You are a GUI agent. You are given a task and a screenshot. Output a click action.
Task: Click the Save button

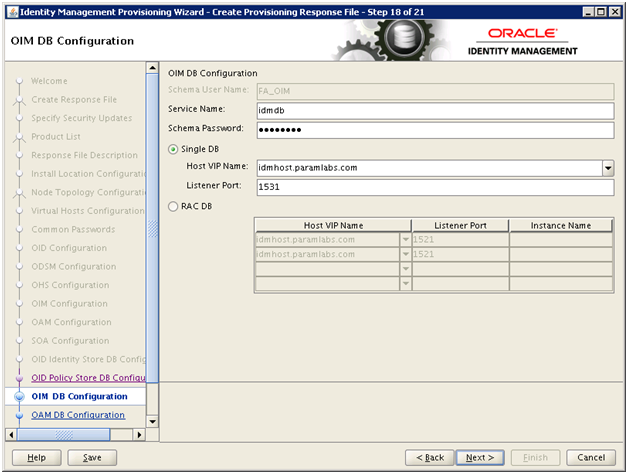pyautogui.click(x=92, y=458)
